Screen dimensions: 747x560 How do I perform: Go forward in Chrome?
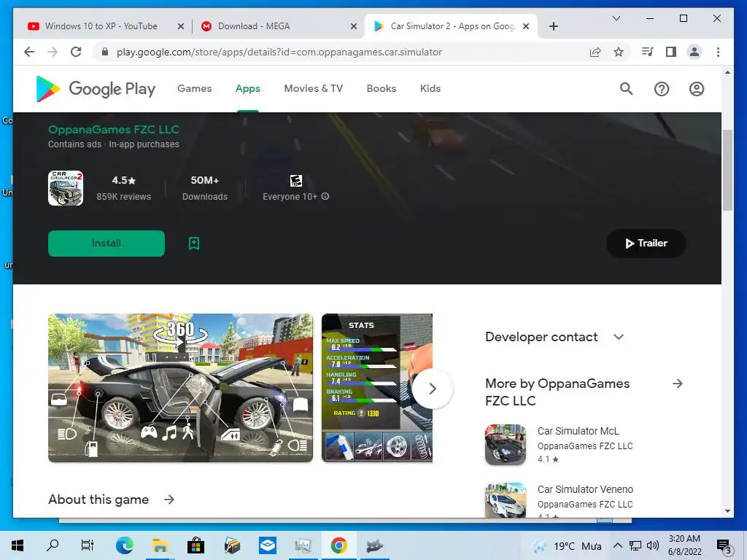pyautogui.click(x=53, y=52)
